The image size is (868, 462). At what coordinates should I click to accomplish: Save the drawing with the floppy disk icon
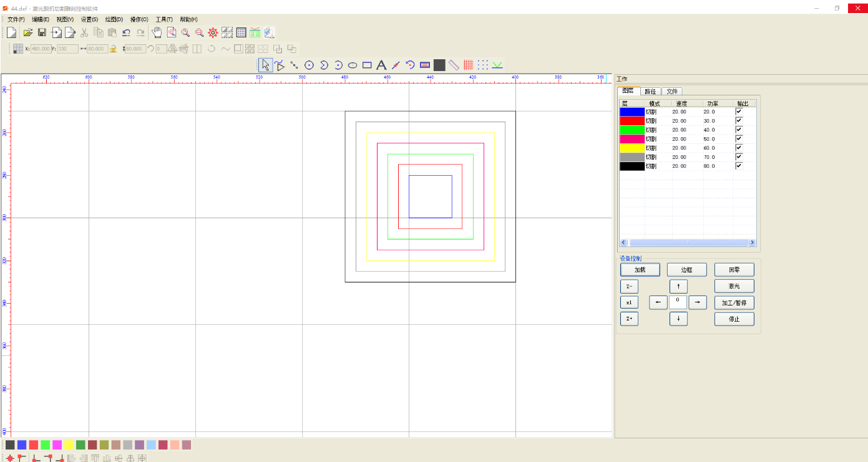pyautogui.click(x=42, y=32)
